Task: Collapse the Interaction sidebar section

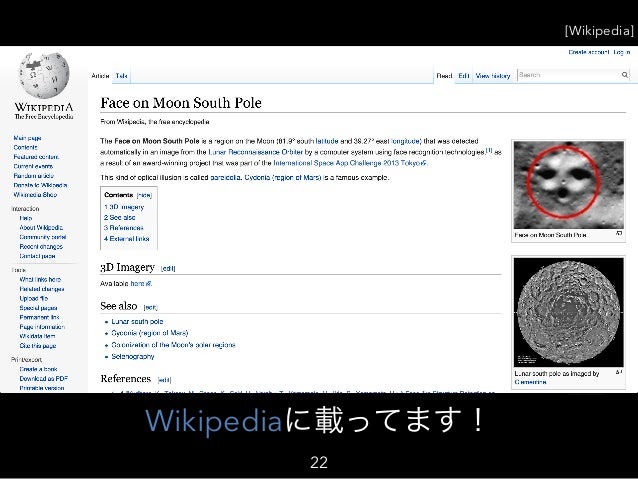Action: coord(25,208)
